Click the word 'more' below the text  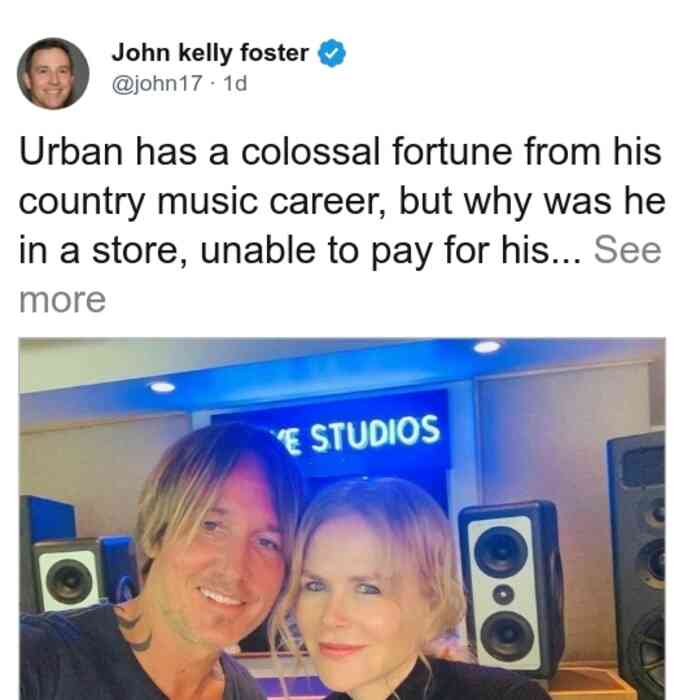(x=62, y=300)
